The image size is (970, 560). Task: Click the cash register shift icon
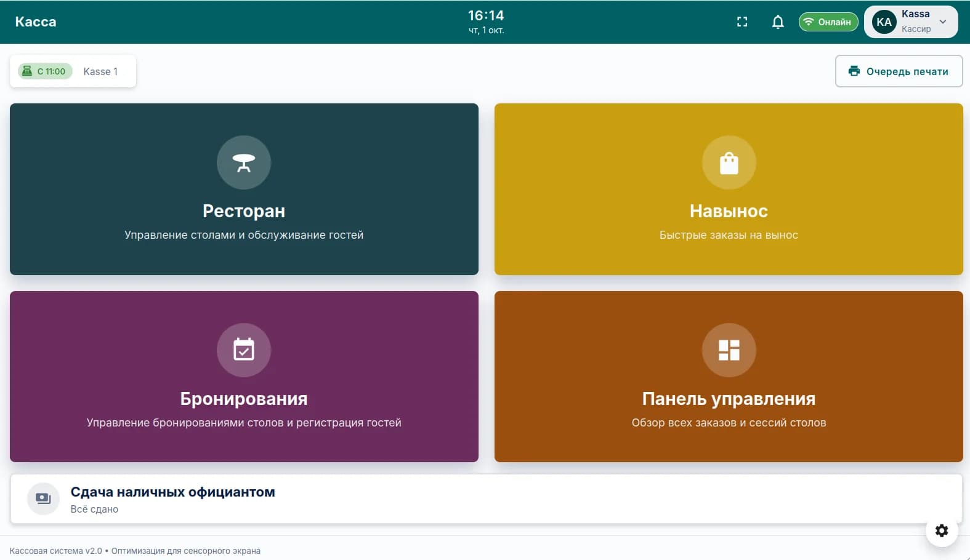pos(27,71)
